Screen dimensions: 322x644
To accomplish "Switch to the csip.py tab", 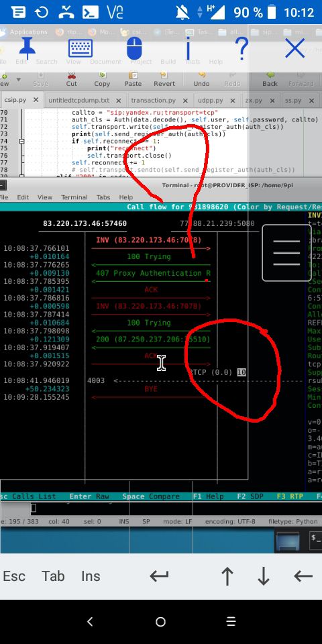I will click(15, 100).
